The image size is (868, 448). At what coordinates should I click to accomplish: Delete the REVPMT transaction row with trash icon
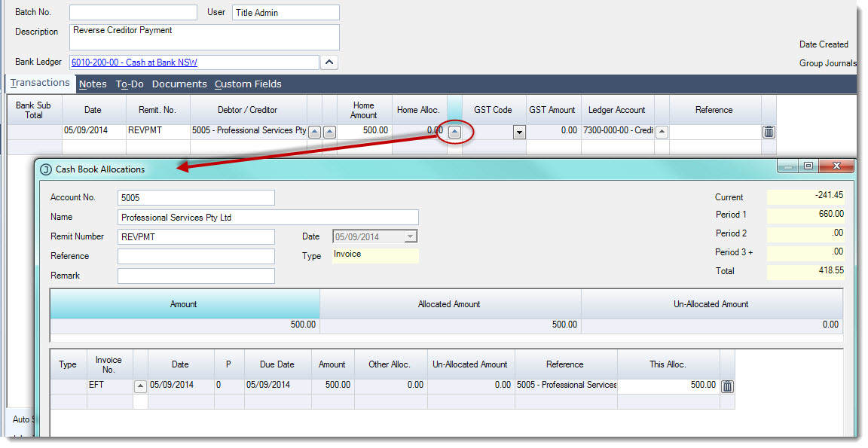tap(769, 132)
